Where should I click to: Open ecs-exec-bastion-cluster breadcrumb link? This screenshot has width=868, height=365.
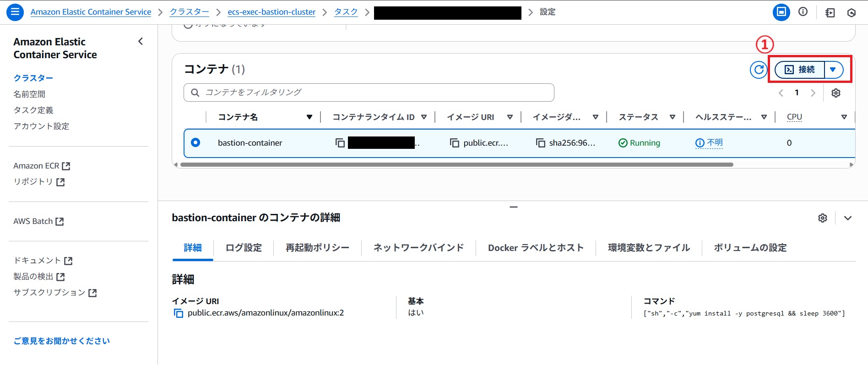coord(271,12)
